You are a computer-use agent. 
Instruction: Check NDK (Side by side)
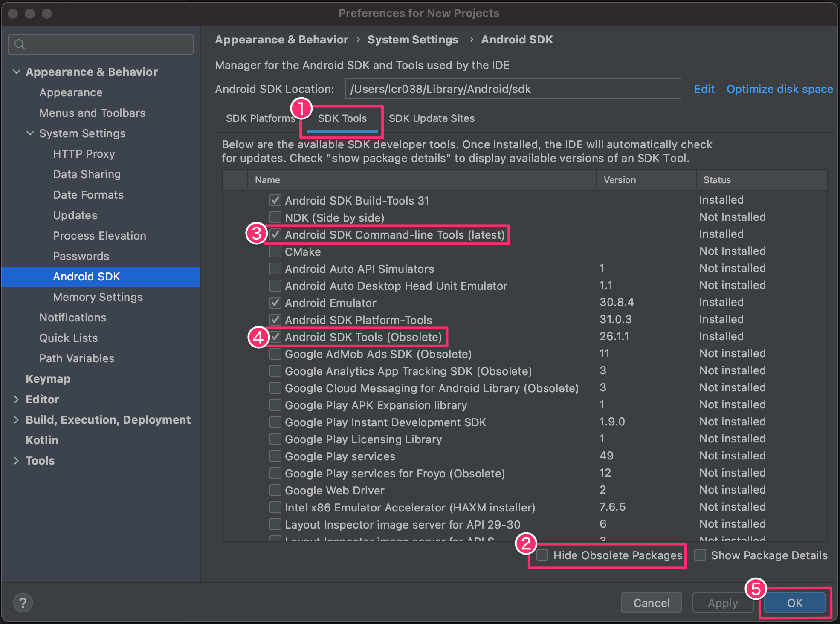[x=275, y=217]
